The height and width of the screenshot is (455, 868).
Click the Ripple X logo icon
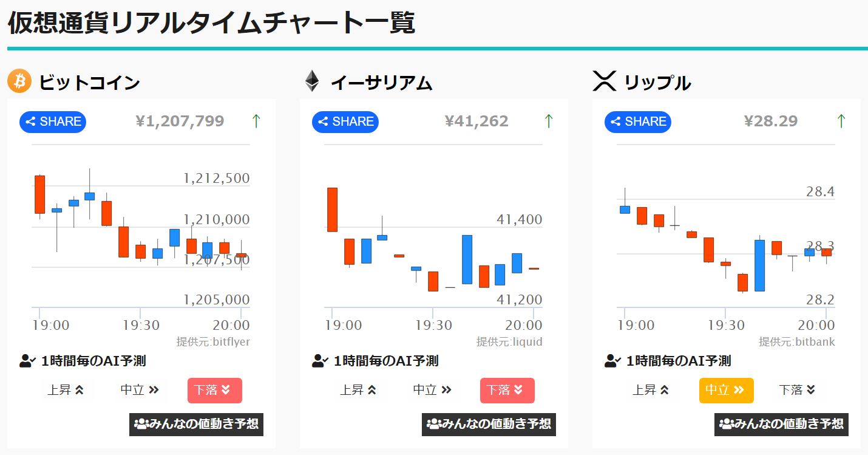click(x=604, y=81)
